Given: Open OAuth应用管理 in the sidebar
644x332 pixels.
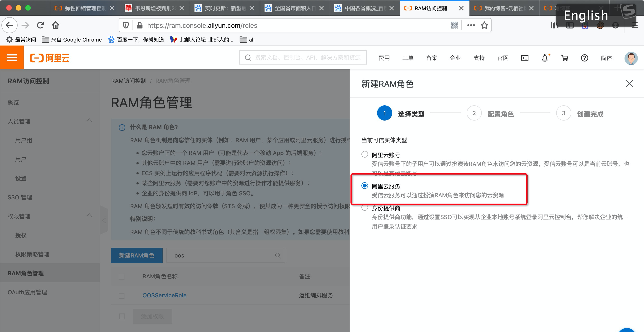Looking at the screenshot, I should (x=27, y=292).
